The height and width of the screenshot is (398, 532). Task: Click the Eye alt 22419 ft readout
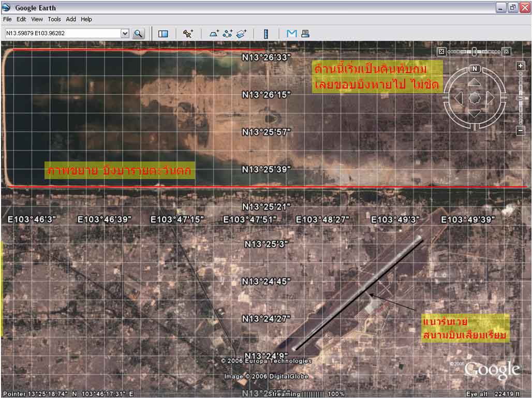(493, 394)
